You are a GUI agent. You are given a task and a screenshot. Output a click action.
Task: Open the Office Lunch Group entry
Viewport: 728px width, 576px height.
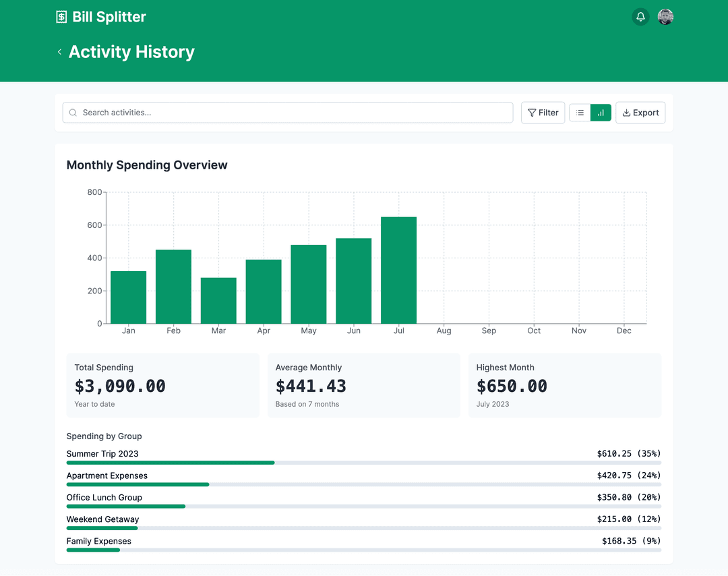(104, 497)
